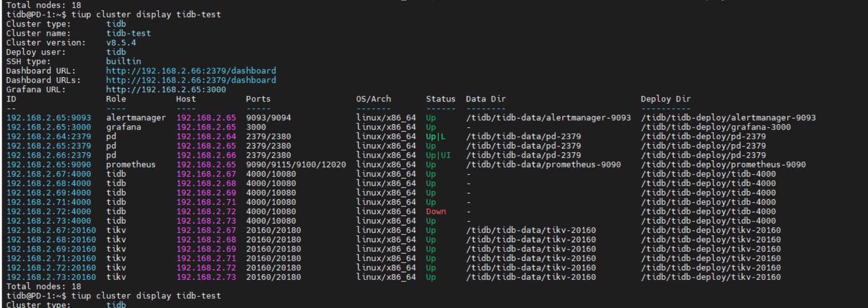
Task: Click node ID 192.168.2.65:9093
Action: [49, 117]
